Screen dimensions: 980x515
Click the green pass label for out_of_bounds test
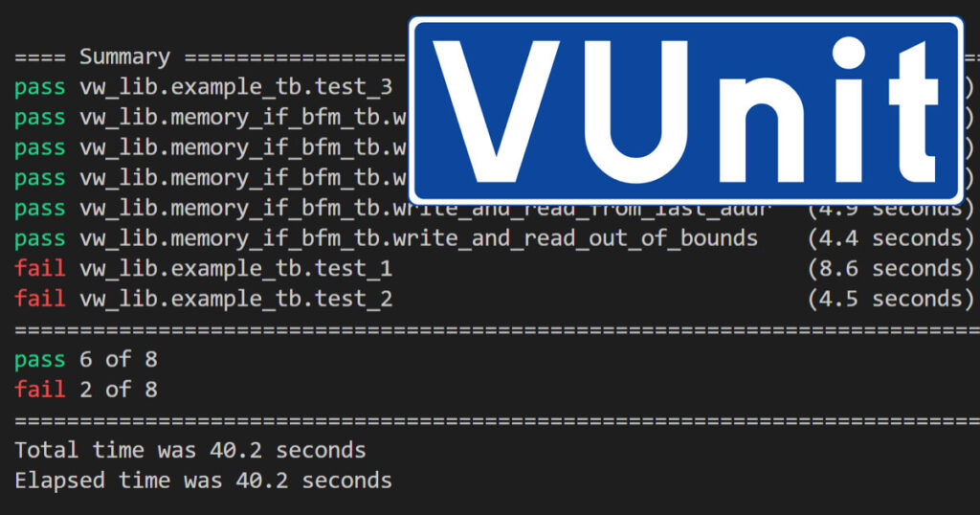(x=40, y=239)
